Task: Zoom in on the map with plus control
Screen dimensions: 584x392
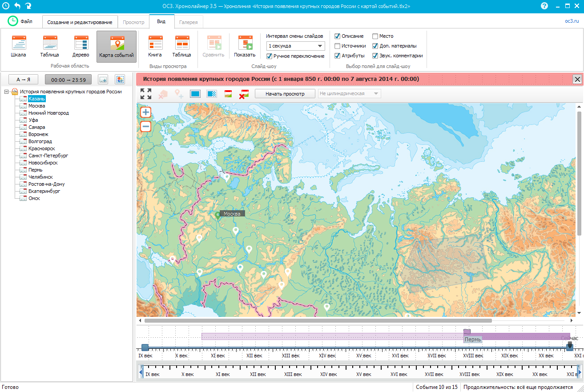Action: pyautogui.click(x=145, y=112)
